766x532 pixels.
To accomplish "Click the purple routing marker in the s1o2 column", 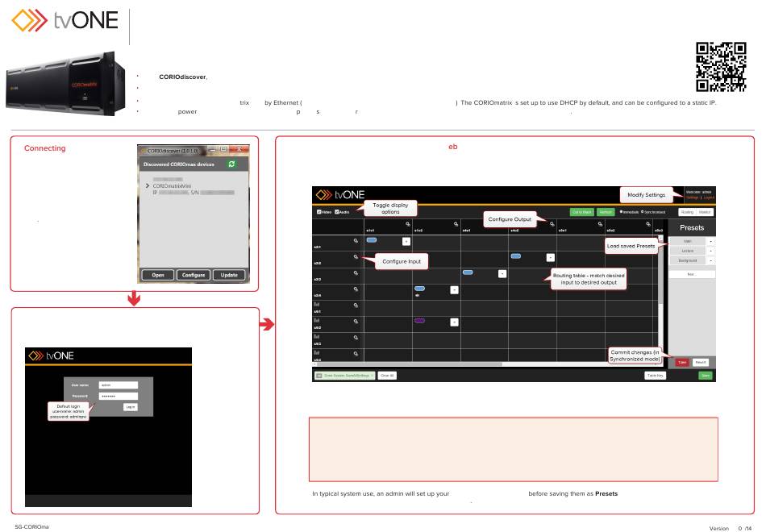I will point(419,321).
